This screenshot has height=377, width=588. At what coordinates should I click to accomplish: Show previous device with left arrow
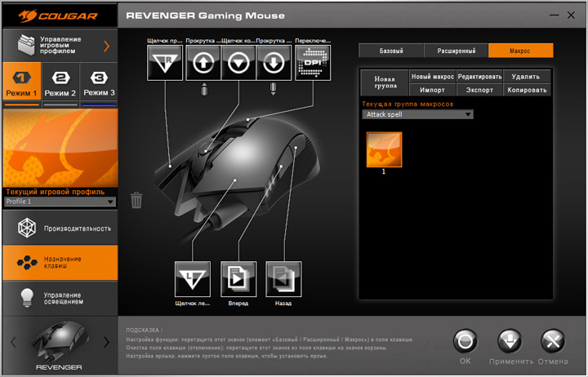pyautogui.click(x=14, y=342)
